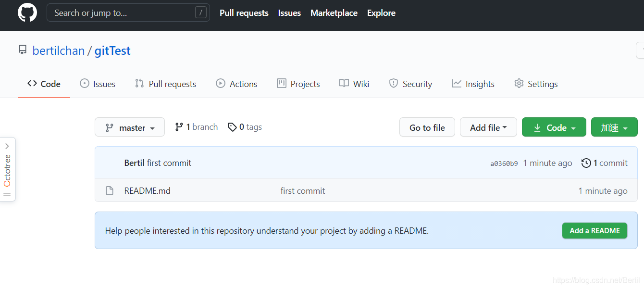The image size is (644, 289).
Task: Click the README.md file icon
Action: click(110, 191)
